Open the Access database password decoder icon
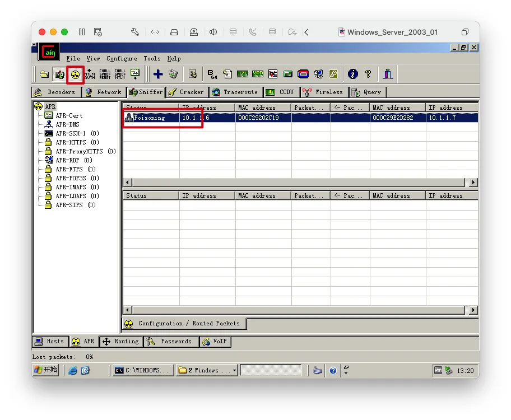 (x=227, y=74)
